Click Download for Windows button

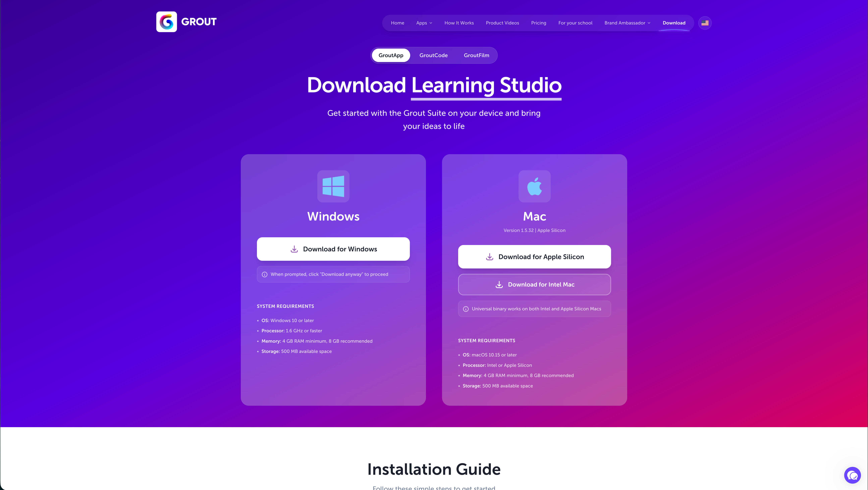pyautogui.click(x=333, y=249)
